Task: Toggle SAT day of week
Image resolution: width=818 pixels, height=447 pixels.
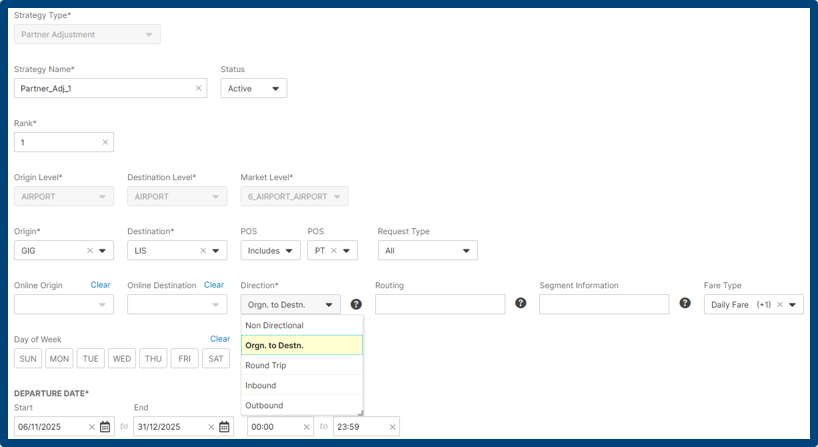Action: point(216,359)
